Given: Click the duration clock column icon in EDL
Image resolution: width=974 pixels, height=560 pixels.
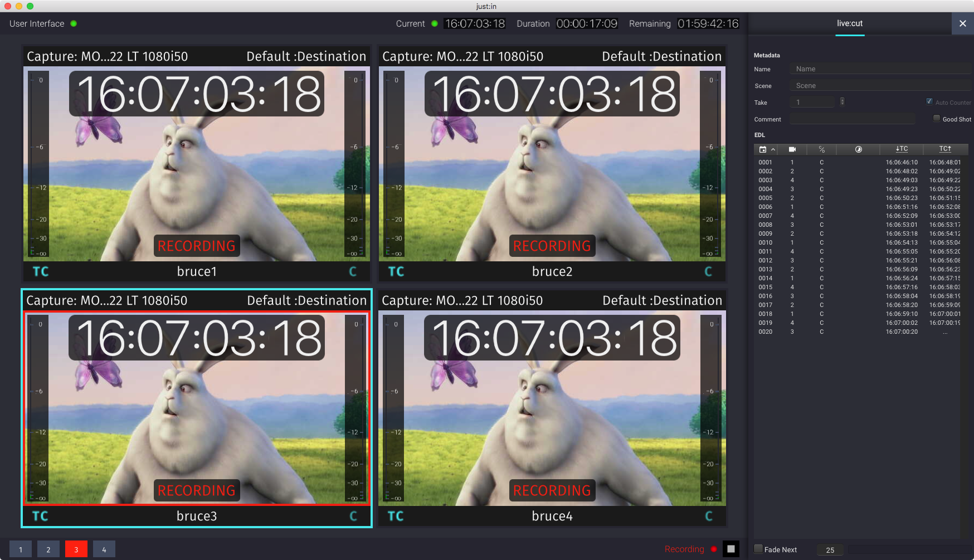Looking at the screenshot, I should coord(858,149).
